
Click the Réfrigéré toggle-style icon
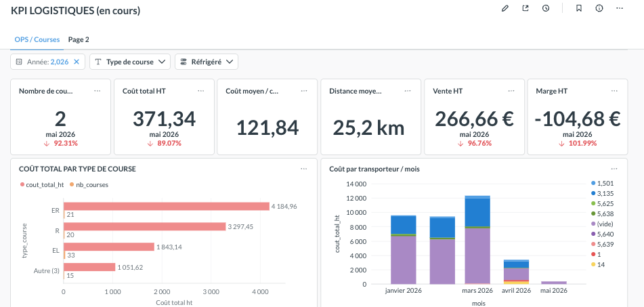[184, 62]
